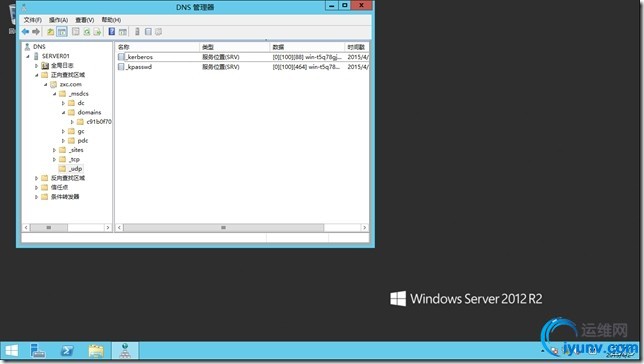Click the _kerberos record icon
The height and width of the screenshot is (364, 644).
[x=121, y=57]
